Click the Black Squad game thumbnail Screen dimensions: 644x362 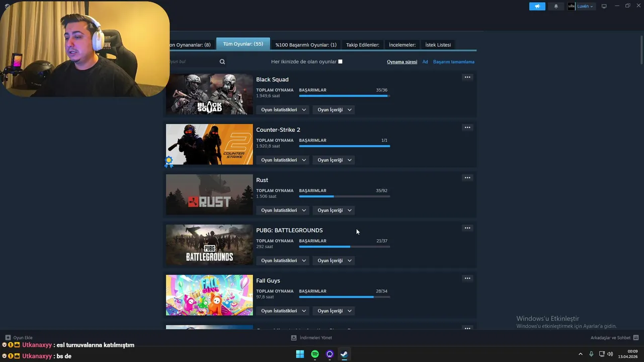209,94
